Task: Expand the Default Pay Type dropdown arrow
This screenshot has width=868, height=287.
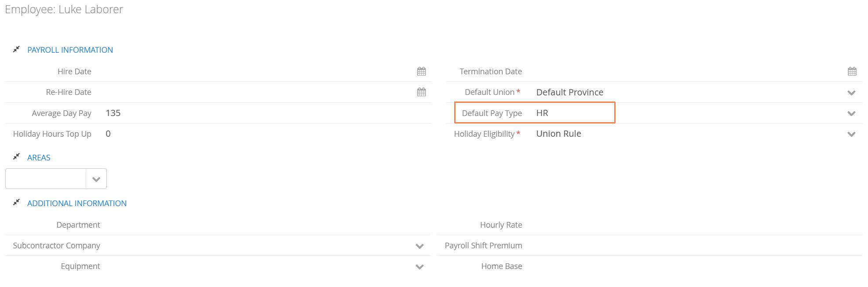Action: click(851, 113)
